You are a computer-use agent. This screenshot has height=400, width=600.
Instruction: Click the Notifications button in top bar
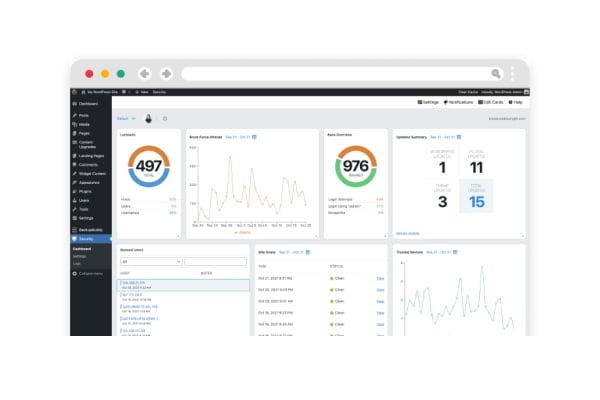point(459,102)
